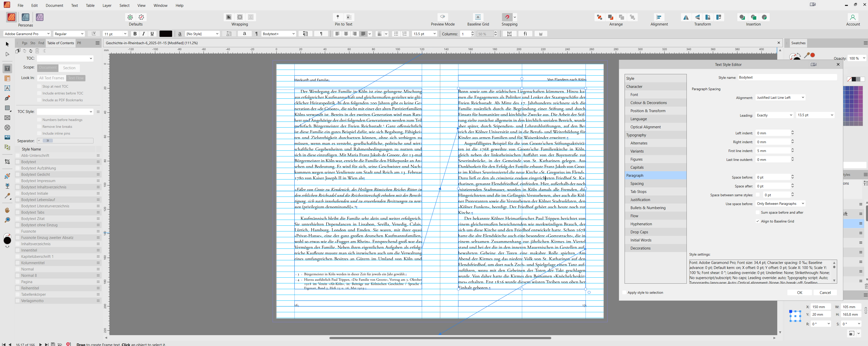Open the Leading mode dropdown showing Exactly
The height and width of the screenshot is (346, 868).
774,115
